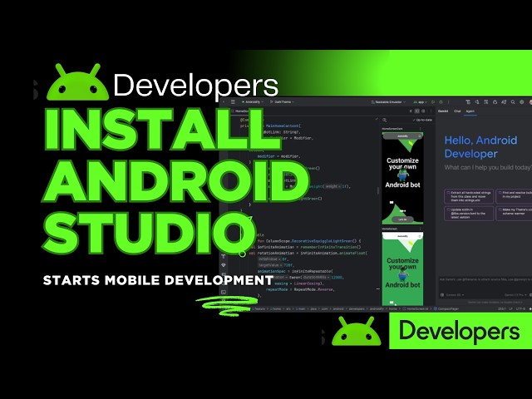Open options dots for the light HomeScreen preview
Screen dimensions: 532x399
coord(421,229)
